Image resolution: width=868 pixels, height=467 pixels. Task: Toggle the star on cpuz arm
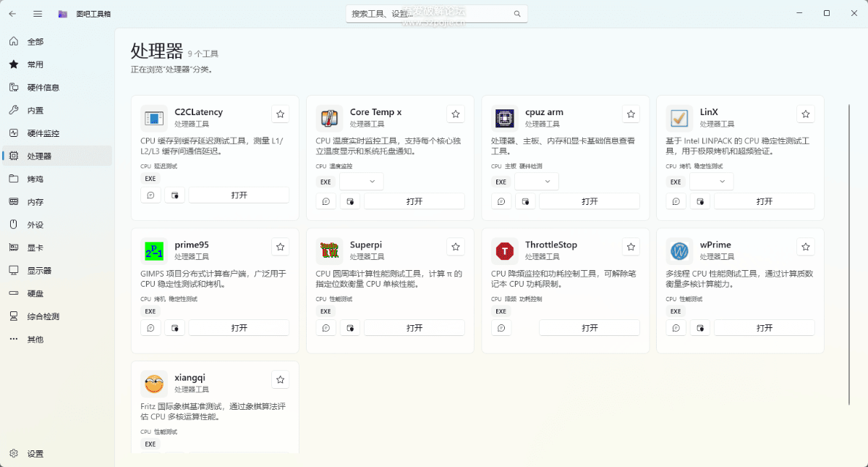pyautogui.click(x=631, y=114)
